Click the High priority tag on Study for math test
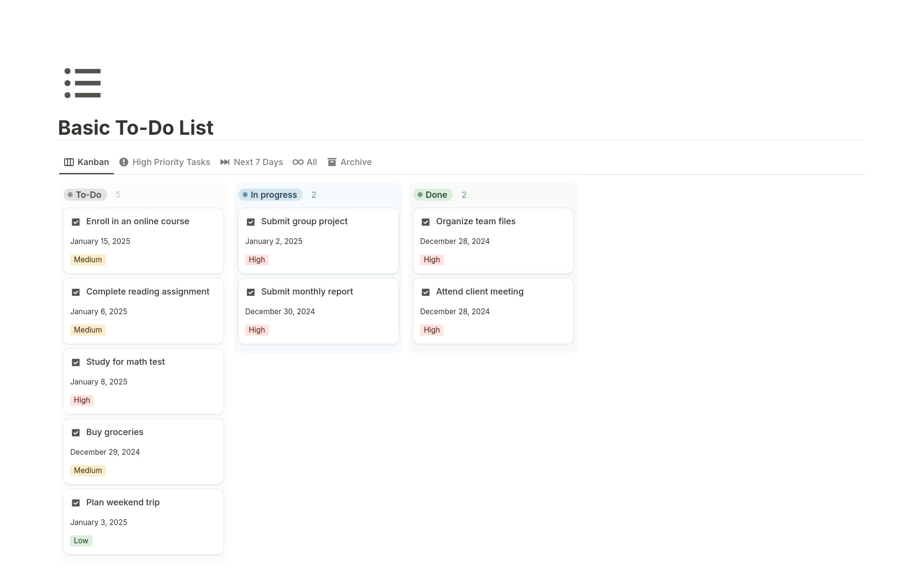This screenshot has width=924, height=577. pos(82,400)
